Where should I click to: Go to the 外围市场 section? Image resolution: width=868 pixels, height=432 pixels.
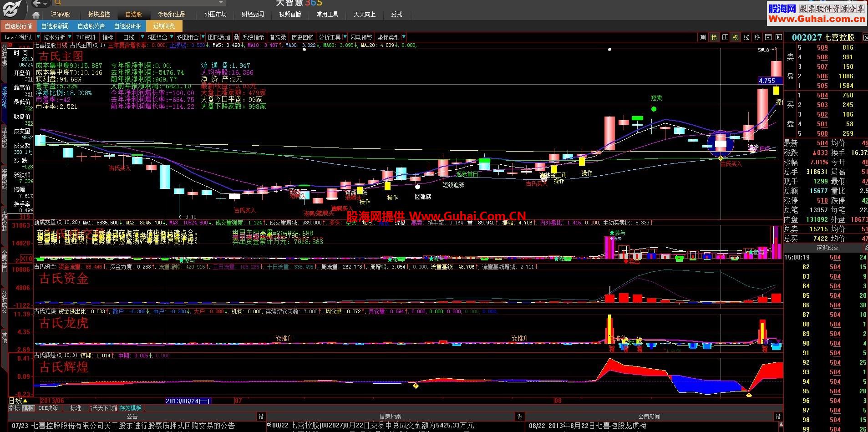(x=215, y=15)
